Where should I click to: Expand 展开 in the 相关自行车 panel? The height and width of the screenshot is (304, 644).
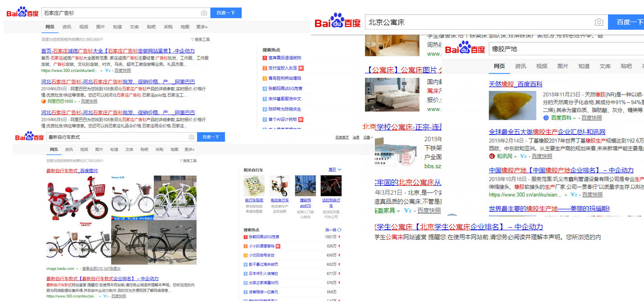[334, 170]
